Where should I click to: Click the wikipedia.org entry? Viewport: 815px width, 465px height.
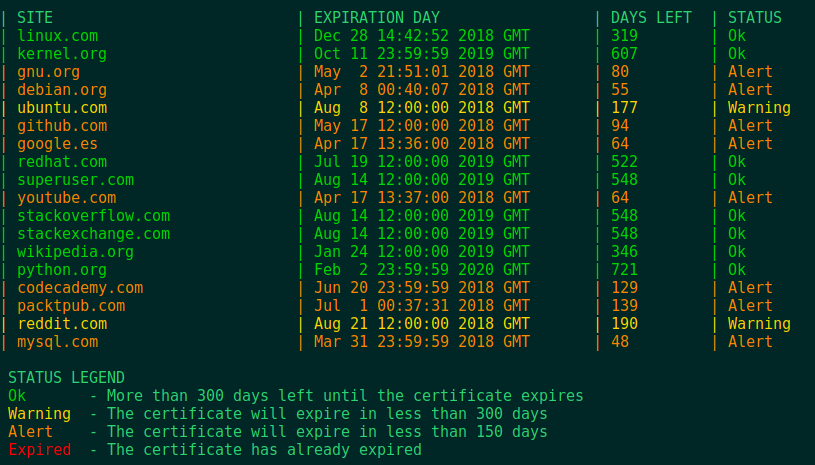(x=75, y=252)
